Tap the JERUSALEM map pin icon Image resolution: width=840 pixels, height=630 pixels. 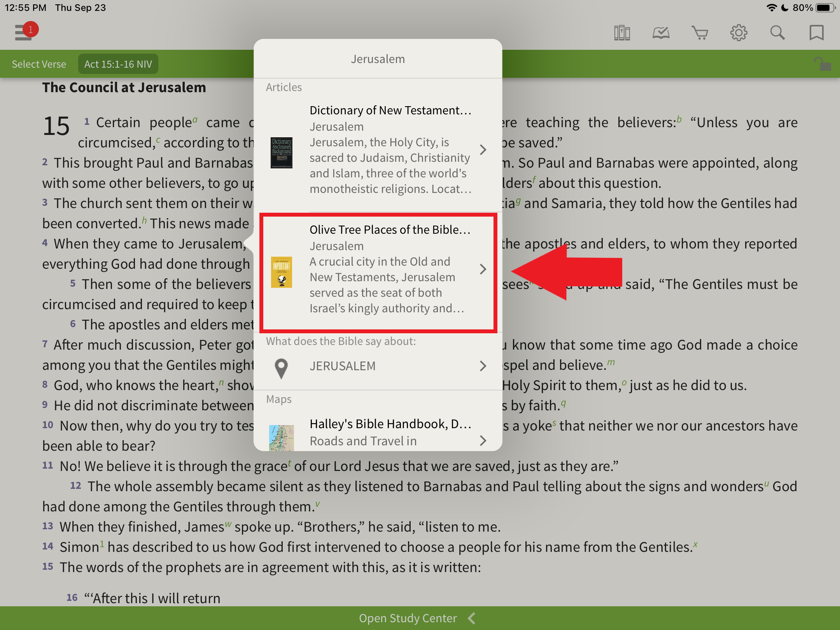coord(281,367)
